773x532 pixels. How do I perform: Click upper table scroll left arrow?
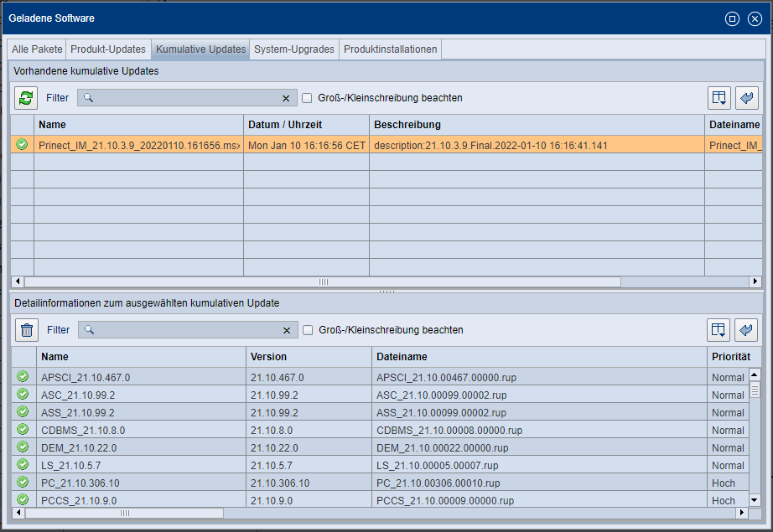pyautogui.click(x=18, y=281)
